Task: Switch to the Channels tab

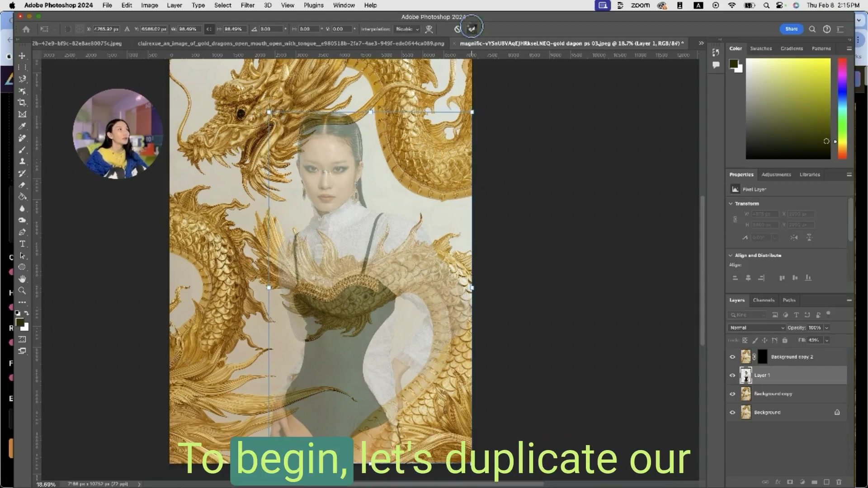Action: pyautogui.click(x=764, y=300)
